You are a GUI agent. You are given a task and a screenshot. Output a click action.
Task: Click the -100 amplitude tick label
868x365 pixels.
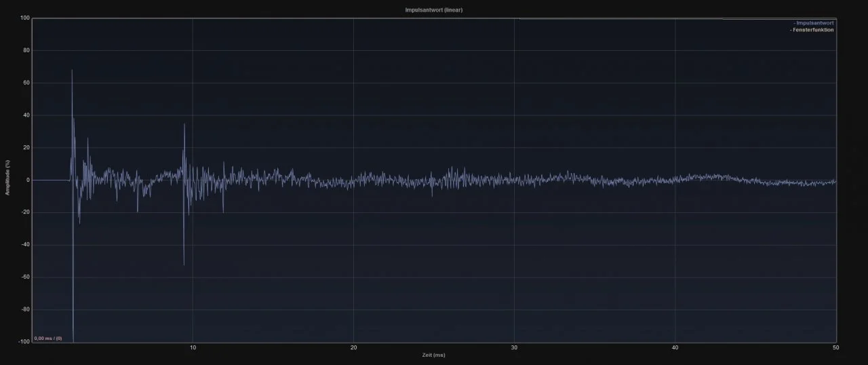pyautogui.click(x=24, y=342)
